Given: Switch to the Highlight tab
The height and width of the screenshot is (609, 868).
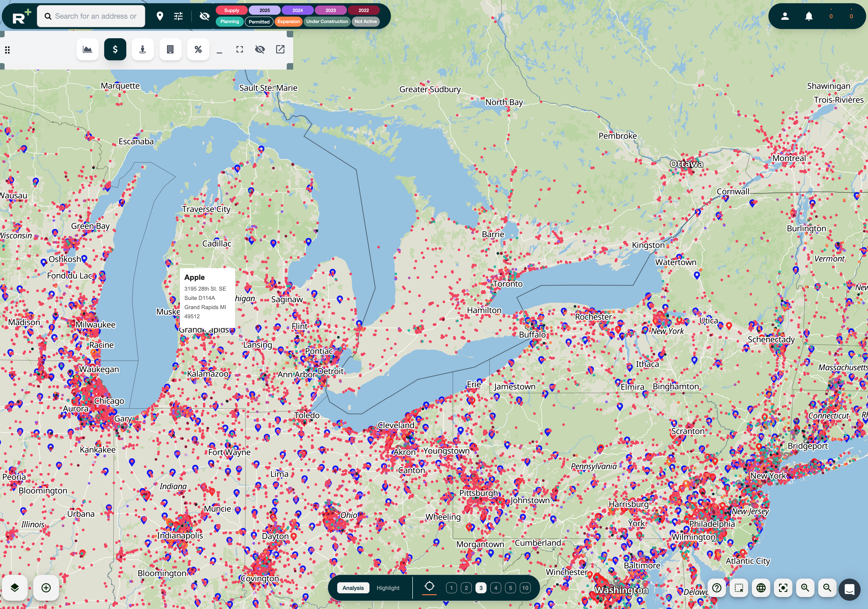Looking at the screenshot, I should (x=387, y=588).
